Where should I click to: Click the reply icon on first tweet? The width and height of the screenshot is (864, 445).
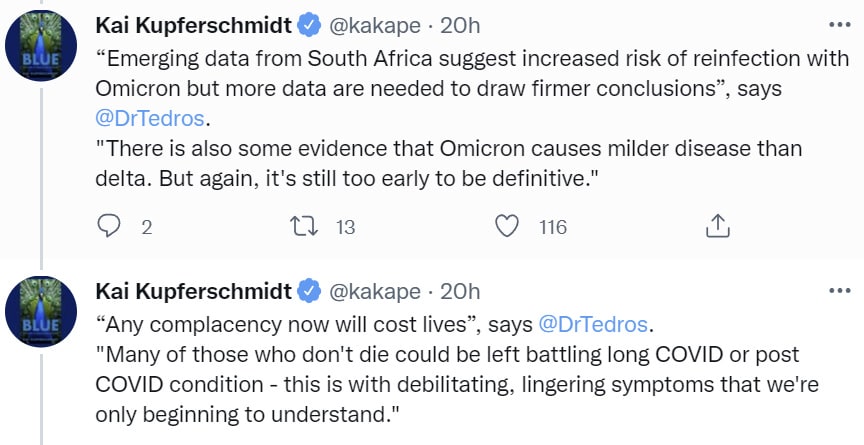109,226
